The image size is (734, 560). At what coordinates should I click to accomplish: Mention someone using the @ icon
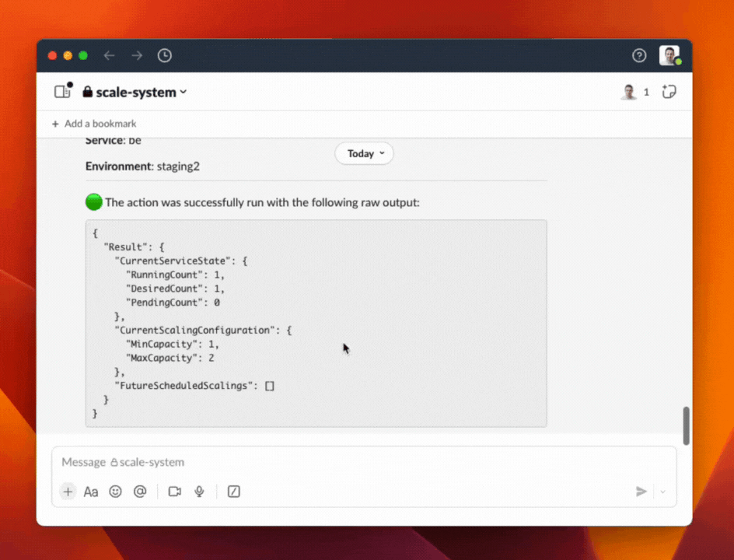coord(140,491)
